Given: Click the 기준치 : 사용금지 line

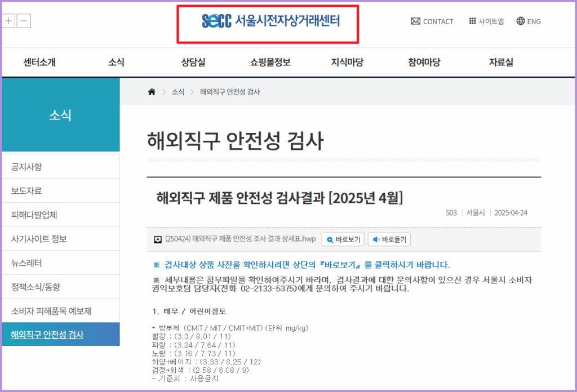Looking at the screenshot, I should point(185,378).
